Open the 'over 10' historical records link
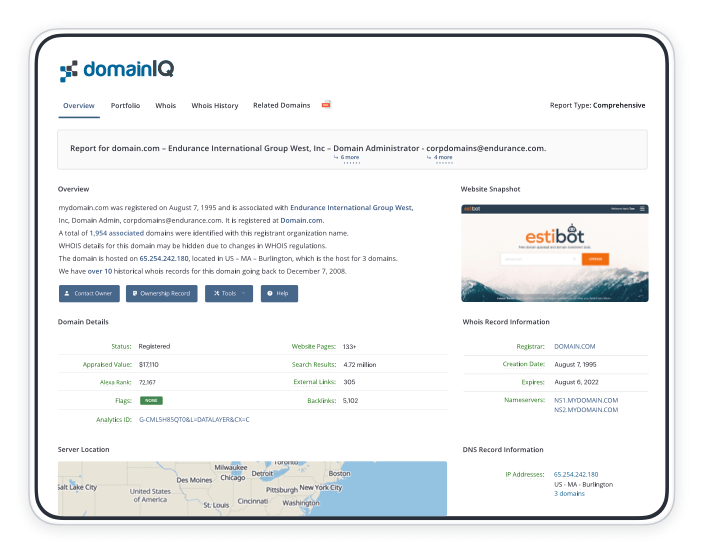The height and width of the screenshot is (554, 703). (100, 271)
